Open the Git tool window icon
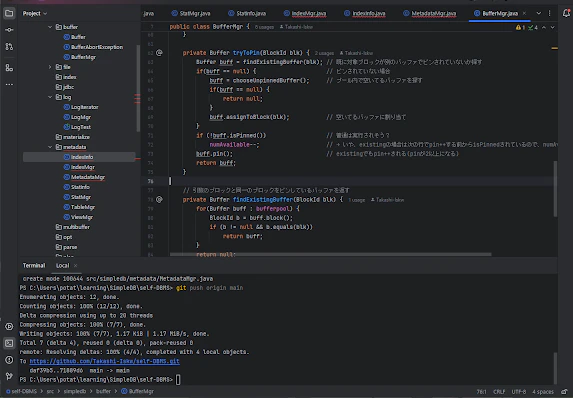Viewport: 573px width, 398px height. tap(9, 376)
